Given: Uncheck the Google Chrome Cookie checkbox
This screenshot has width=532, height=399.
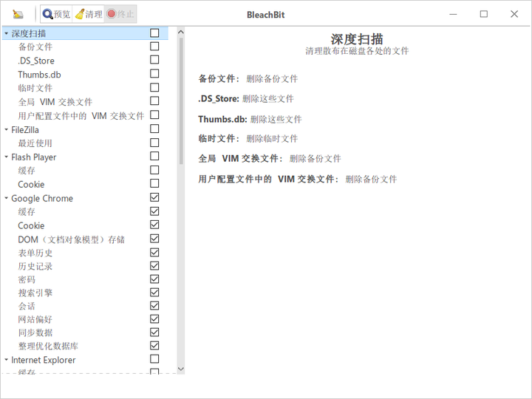Looking at the screenshot, I should [x=154, y=225].
